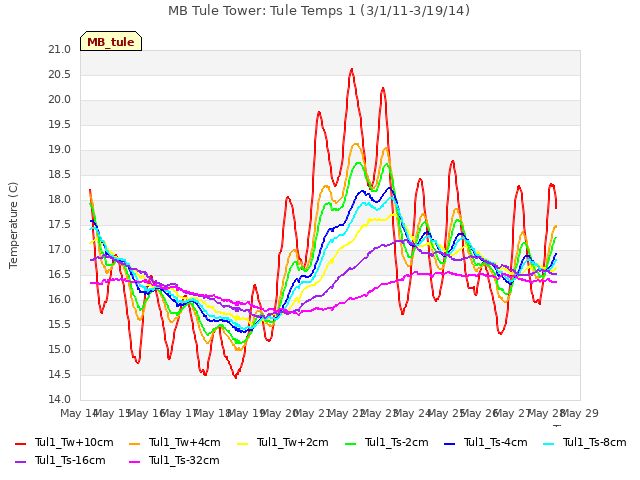Click the 21.0 y-axis tick label

[x=60, y=50]
